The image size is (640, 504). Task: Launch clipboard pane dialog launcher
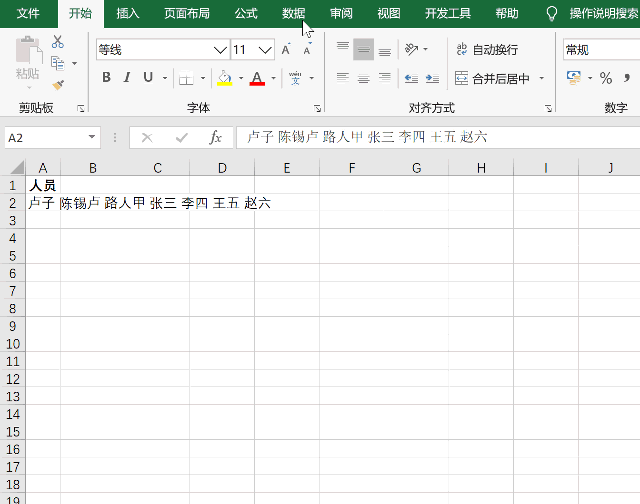tap(81, 108)
